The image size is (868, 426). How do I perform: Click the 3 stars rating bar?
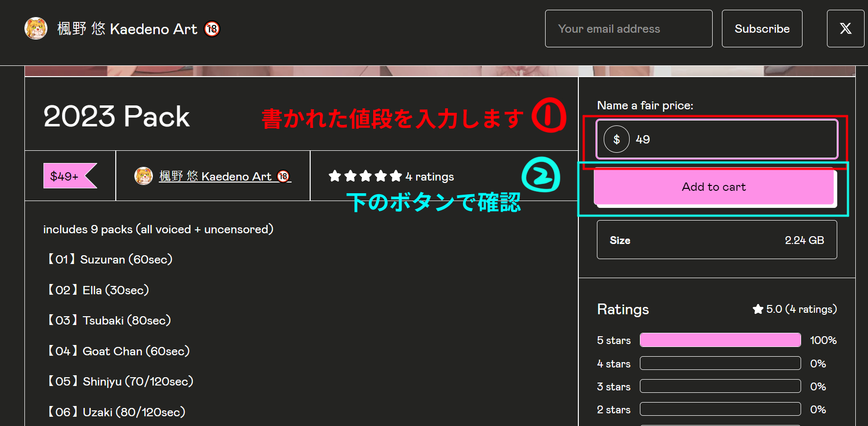pyautogui.click(x=720, y=386)
